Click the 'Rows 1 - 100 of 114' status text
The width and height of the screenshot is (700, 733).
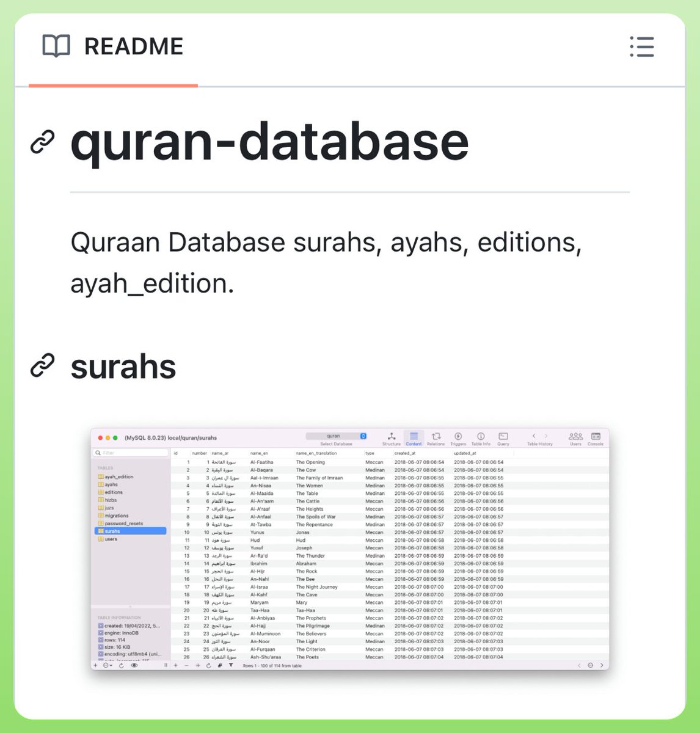pos(272,666)
